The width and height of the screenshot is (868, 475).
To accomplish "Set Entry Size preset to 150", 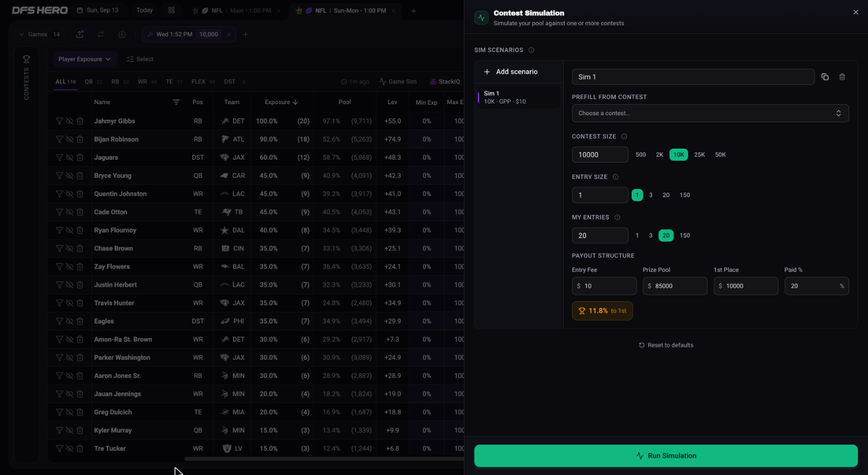I will pyautogui.click(x=684, y=195).
